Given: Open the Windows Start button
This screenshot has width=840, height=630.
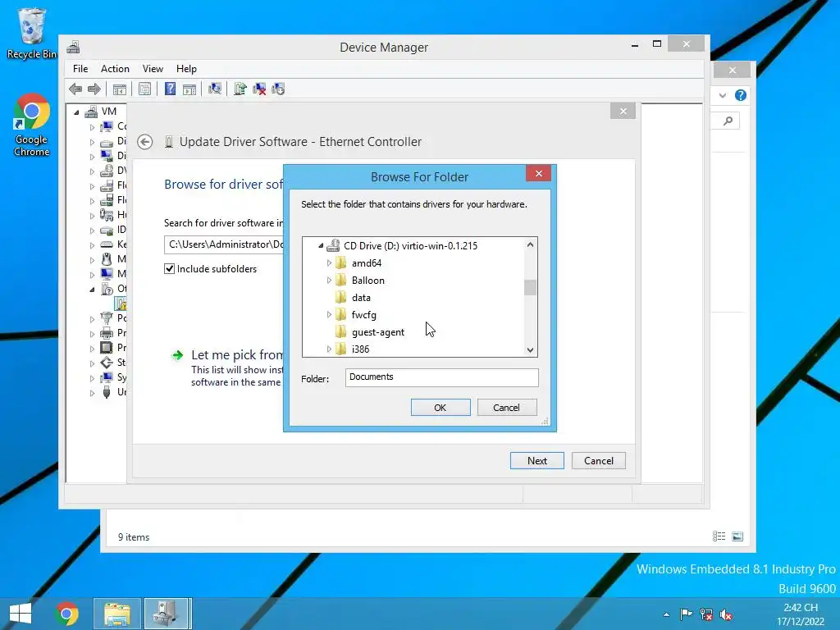Looking at the screenshot, I should (21, 614).
